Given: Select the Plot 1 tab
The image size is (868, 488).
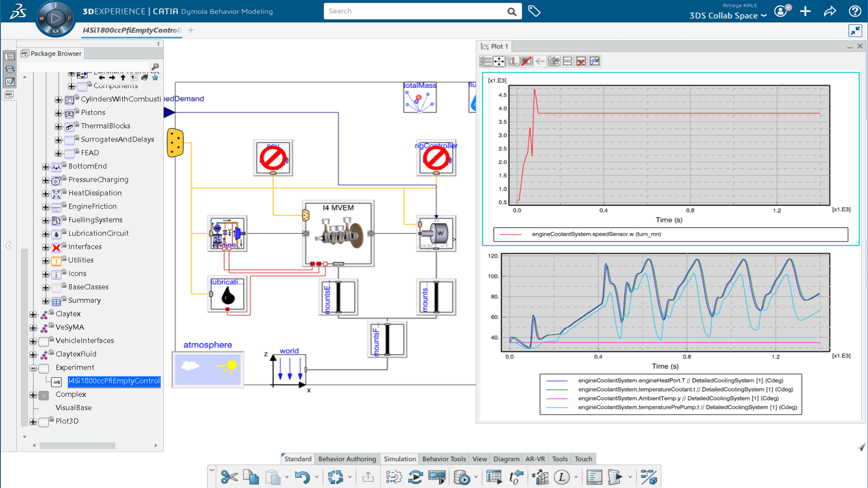Looking at the screenshot, I should point(495,47).
